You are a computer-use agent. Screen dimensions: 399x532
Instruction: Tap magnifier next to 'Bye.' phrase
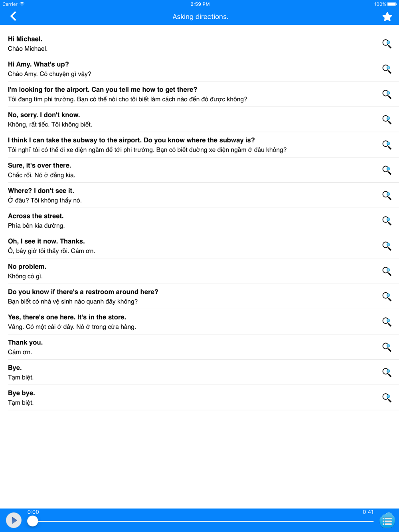coord(387,372)
